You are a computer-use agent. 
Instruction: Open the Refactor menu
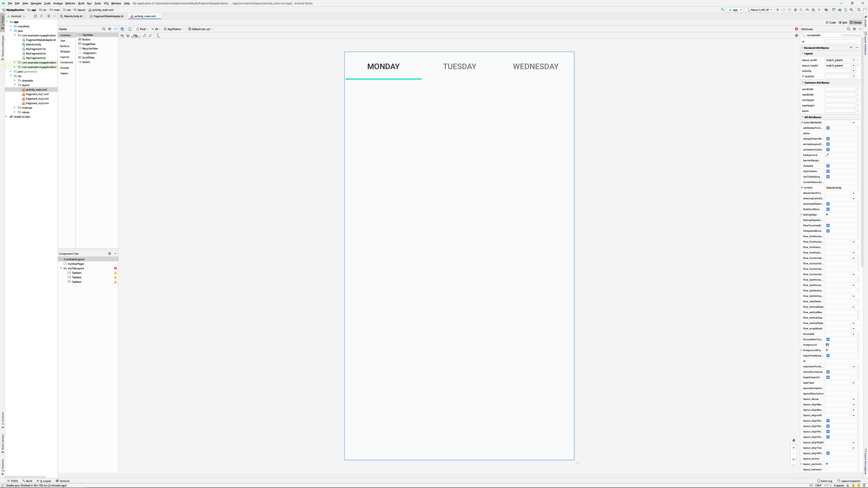pos(70,3)
